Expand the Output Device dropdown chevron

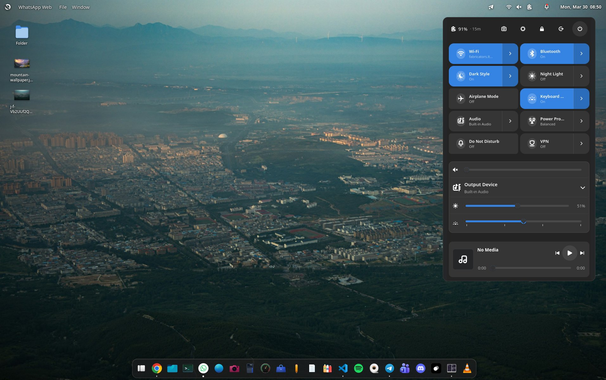(x=582, y=188)
